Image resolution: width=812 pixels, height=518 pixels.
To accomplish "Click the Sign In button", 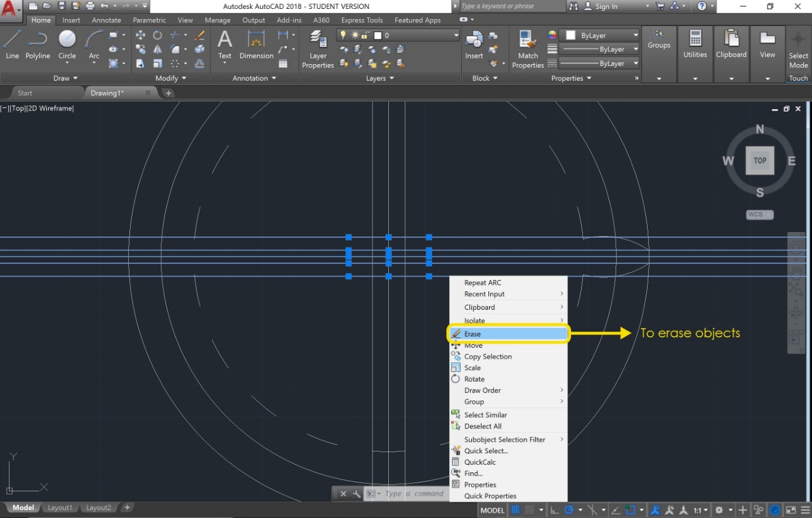I will click(599, 6).
